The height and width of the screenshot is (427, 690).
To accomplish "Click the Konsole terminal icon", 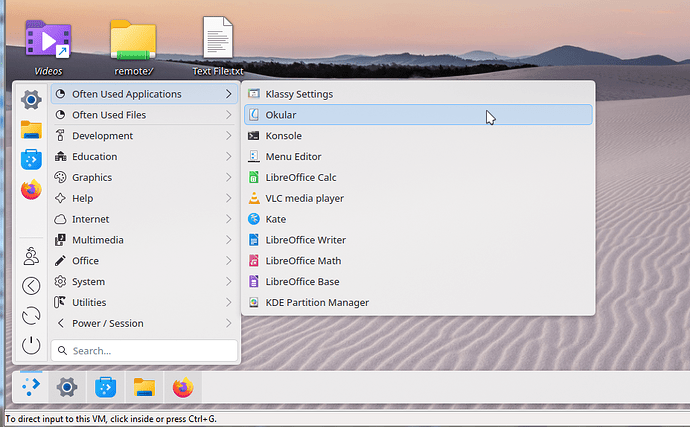I will (254, 136).
